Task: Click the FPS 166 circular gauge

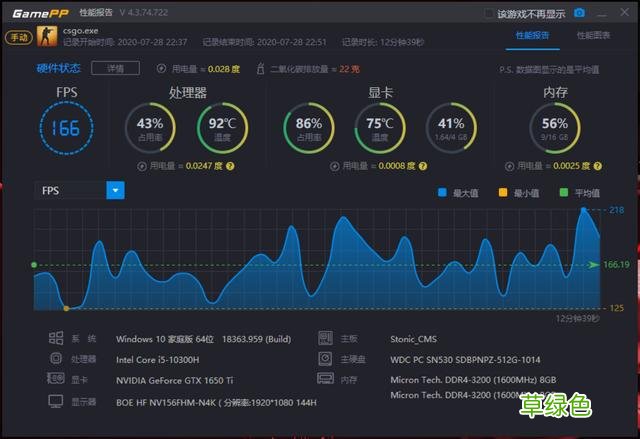Action: pos(67,128)
